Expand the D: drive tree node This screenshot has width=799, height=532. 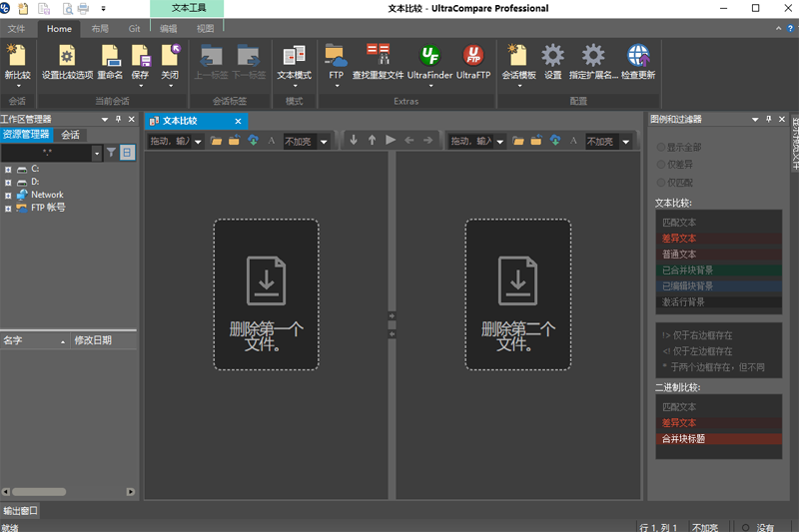(8, 183)
